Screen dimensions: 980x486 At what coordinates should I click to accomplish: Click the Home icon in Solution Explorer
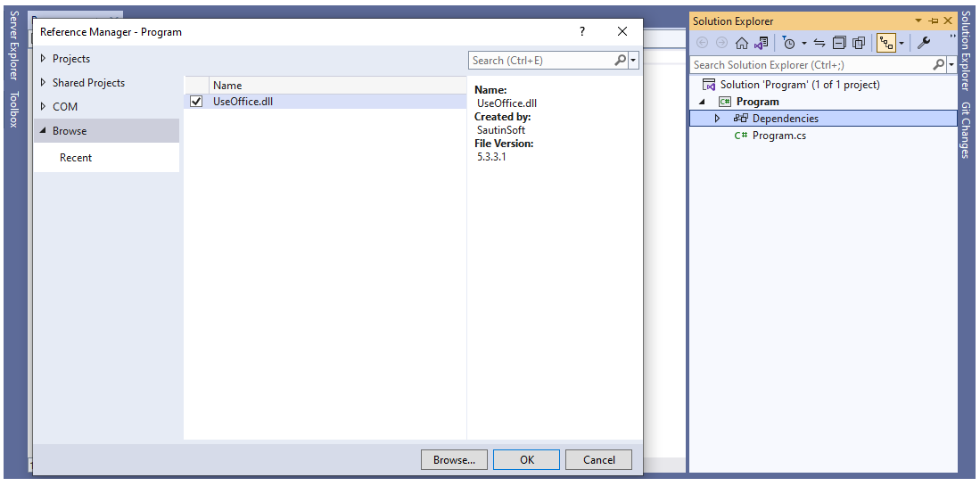(x=741, y=43)
